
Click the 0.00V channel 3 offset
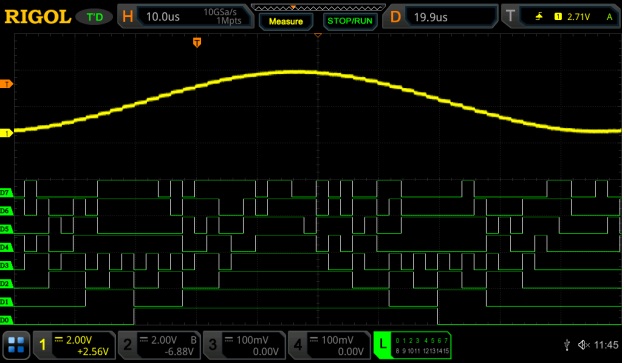tap(266, 351)
